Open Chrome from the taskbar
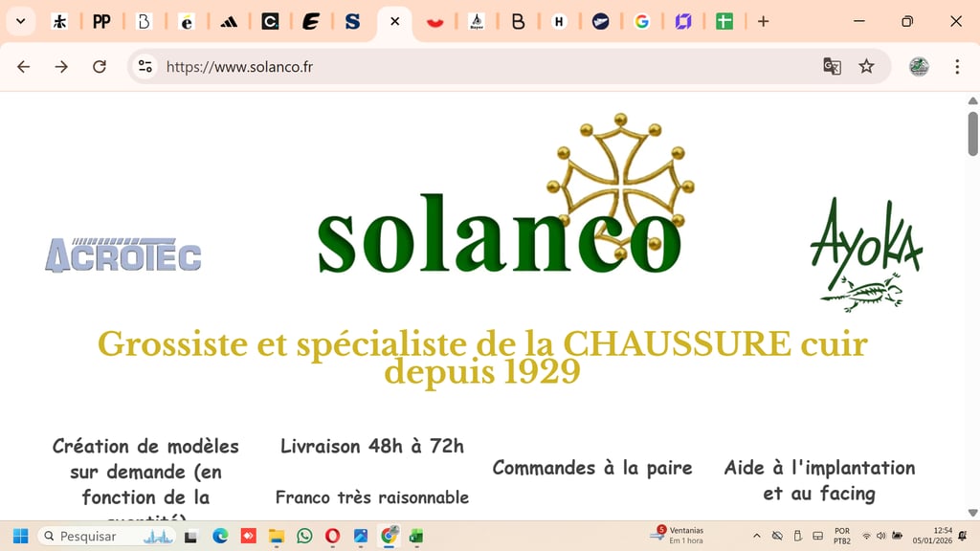This screenshot has width=980, height=551. pos(389,536)
